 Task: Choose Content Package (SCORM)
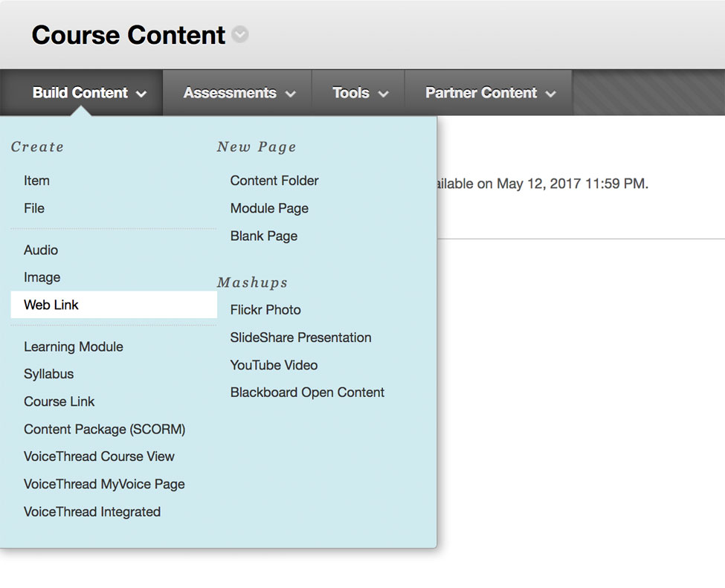[x=105, y=429]
